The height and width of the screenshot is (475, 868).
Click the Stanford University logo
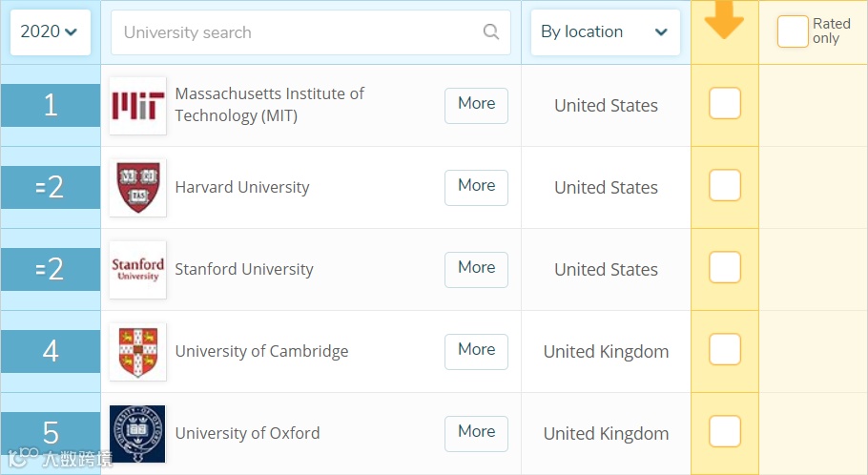(137, 269)
